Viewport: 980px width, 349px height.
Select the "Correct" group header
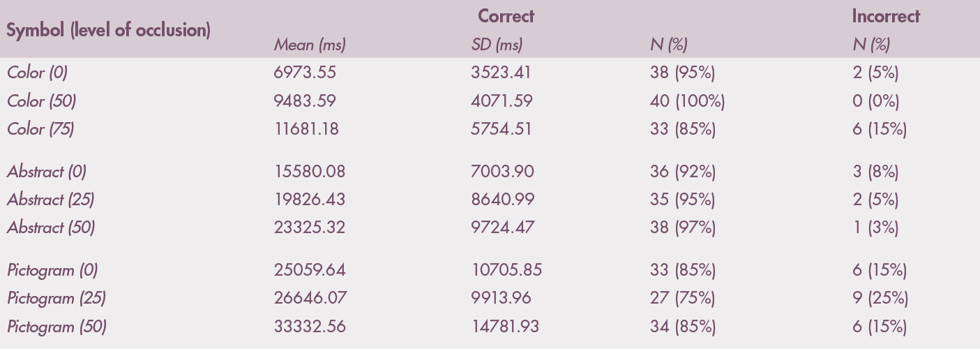(x=506, y=16)
